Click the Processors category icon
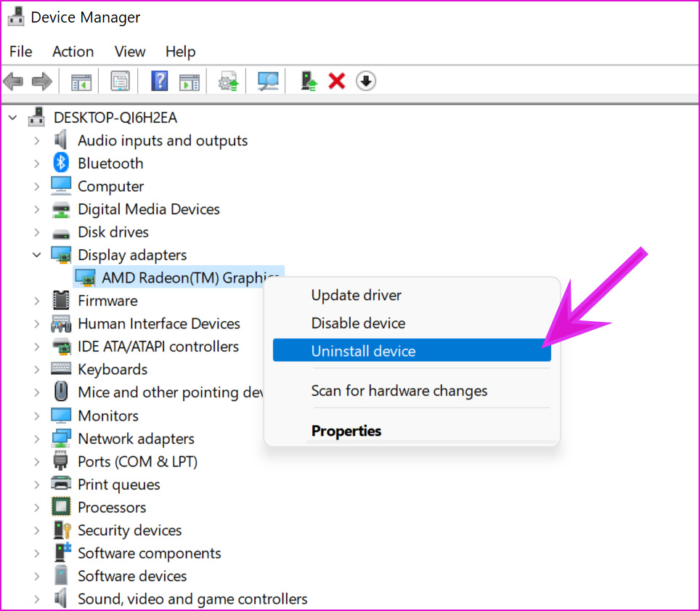Image resolution: width=700 pixels, height=611 pixels. pos(61,507)
